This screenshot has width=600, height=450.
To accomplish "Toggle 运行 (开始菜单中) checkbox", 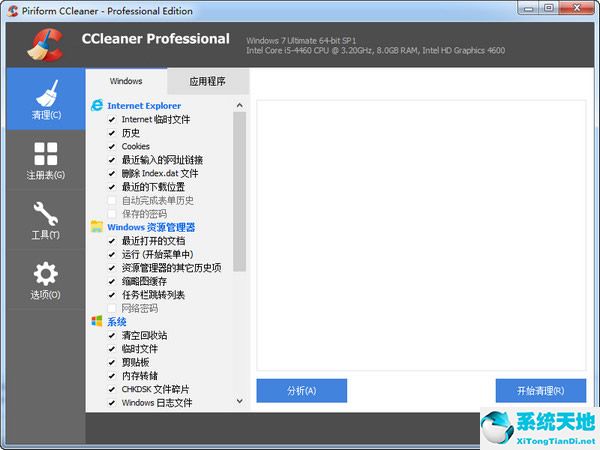I will (x=112, y=254).
